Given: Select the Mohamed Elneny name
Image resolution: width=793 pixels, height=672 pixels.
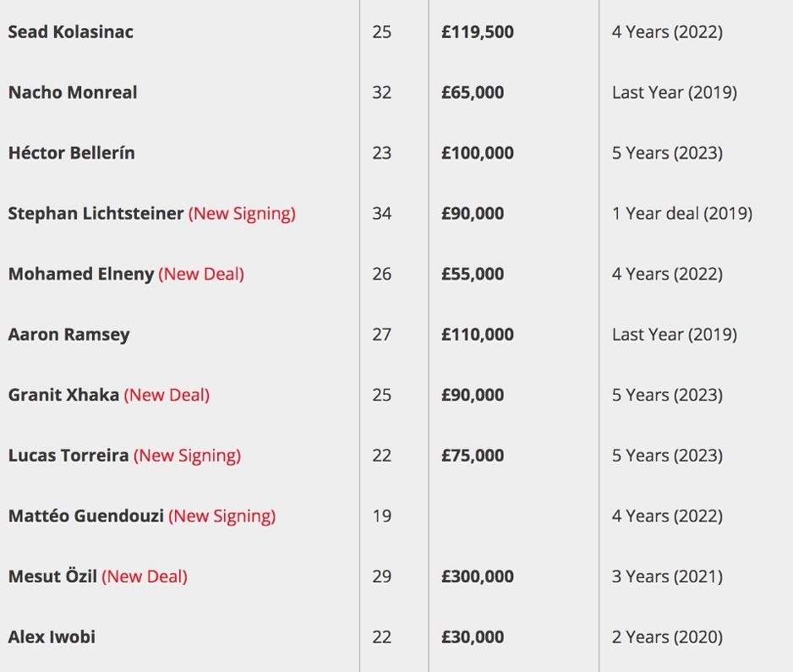Looking at the screenshot, I should 81,274.
